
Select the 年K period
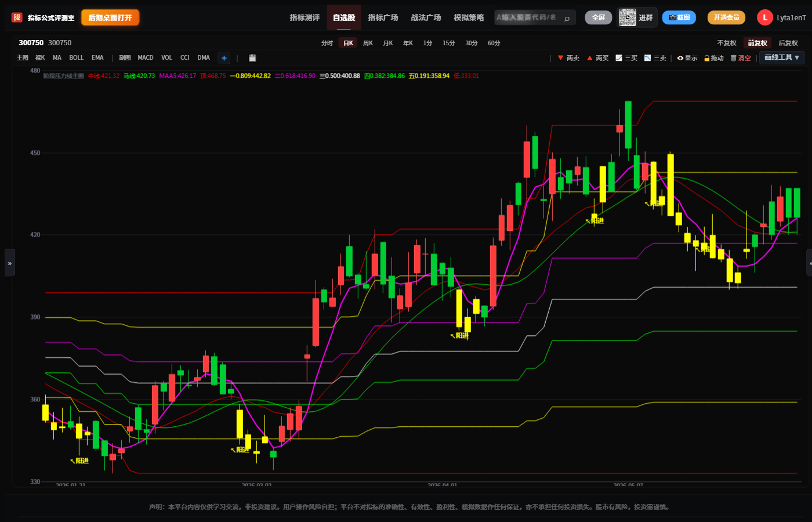[x=408, y=43]
